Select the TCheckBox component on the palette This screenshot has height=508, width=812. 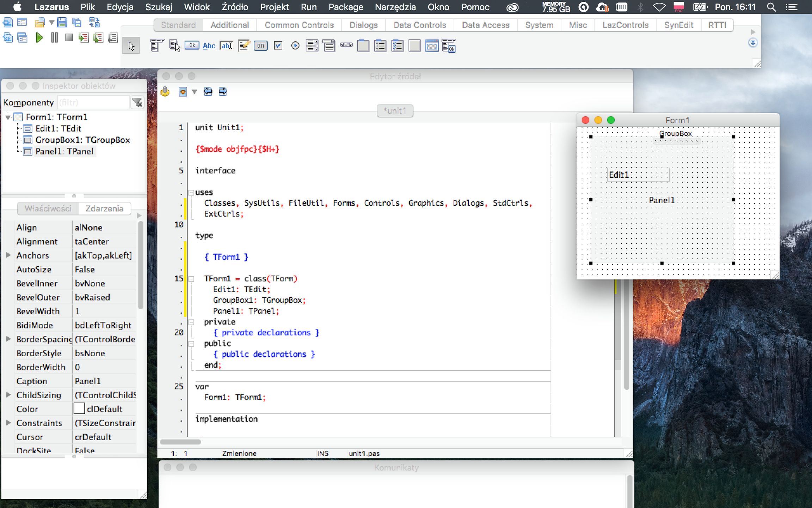click(x=278, y=46)
